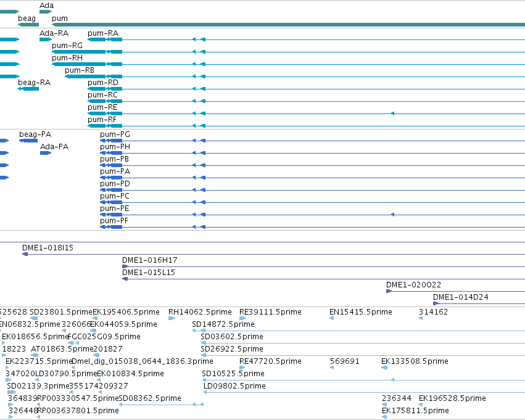Select pum-PD protein label
Screen dimensions: 525x420
(x=115, y=184)
